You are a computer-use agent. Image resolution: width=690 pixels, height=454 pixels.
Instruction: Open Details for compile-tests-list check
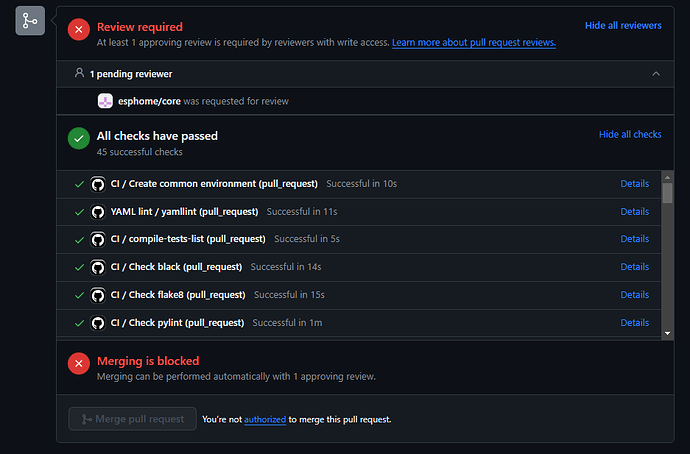tap(635, 239)
